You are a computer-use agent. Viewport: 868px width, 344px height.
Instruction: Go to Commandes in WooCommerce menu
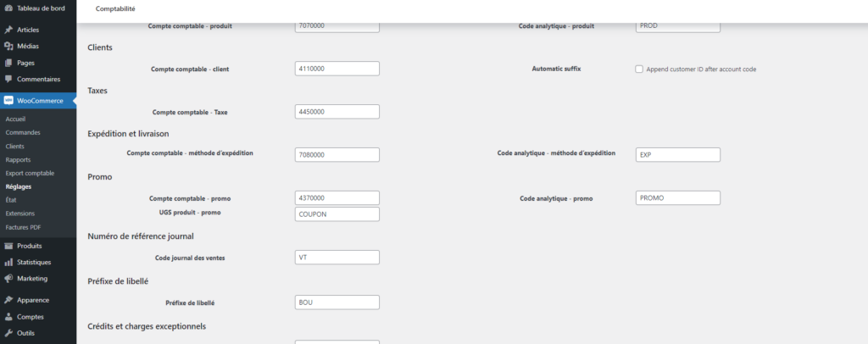(23, 132)
